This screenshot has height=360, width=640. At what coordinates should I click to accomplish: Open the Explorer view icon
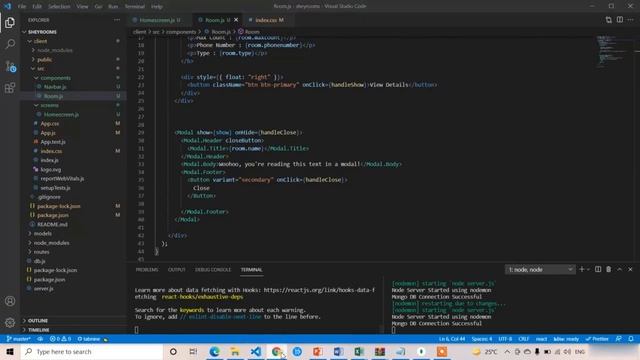[10, 22]
